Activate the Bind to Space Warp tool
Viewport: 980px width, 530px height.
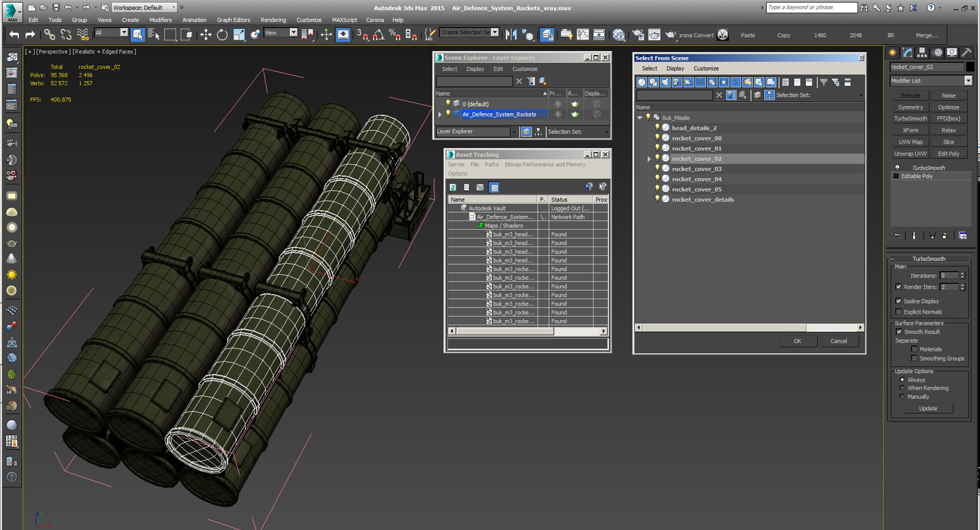pyautogui.click(x=83, y=34)
